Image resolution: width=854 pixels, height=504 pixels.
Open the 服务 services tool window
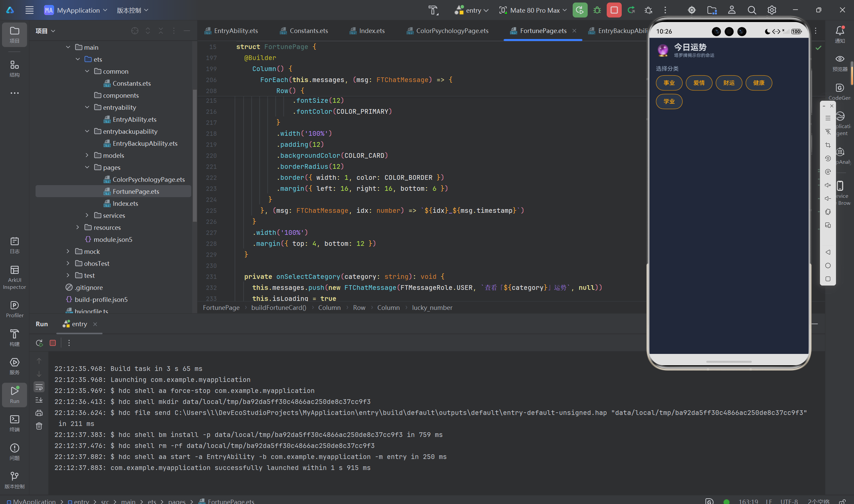(15, 366)
